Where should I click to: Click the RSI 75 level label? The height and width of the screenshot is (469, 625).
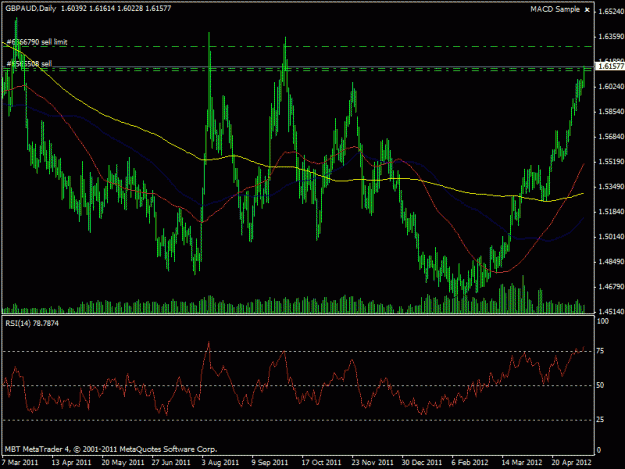click(600, 351)
